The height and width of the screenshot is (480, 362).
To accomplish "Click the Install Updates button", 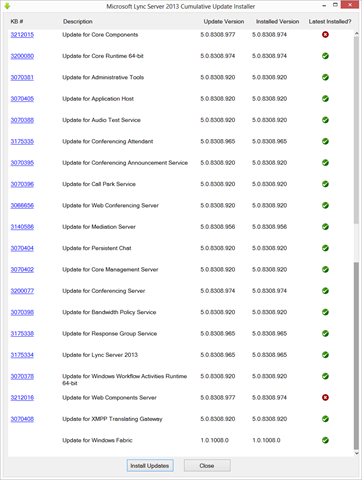I will click(150, 466).
